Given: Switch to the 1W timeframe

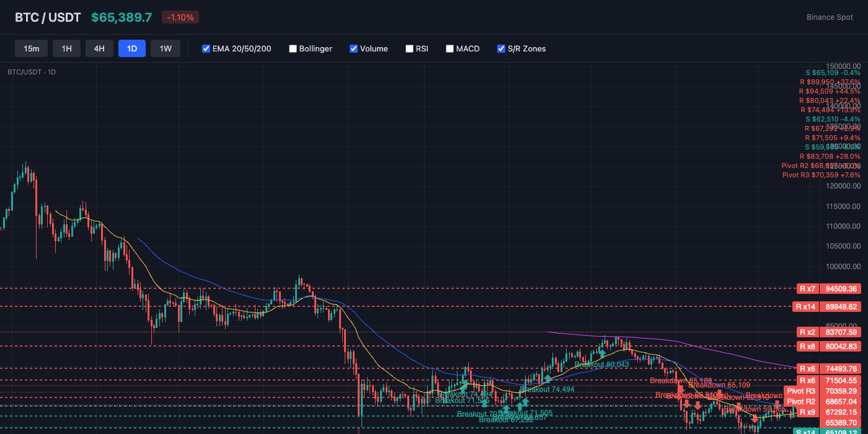Looking at the screenshot, I should tap(166, 48).
